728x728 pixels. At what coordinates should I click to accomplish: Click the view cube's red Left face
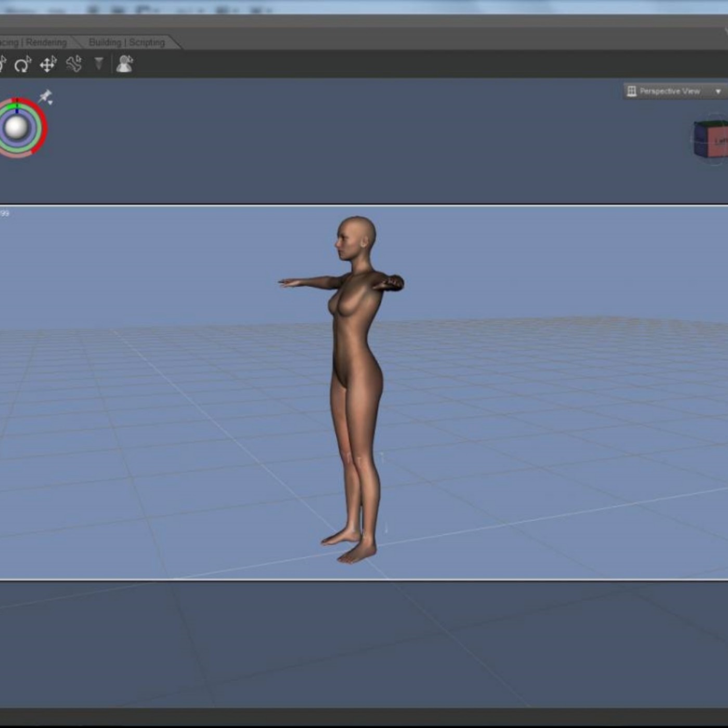click(x=719, y=141)
